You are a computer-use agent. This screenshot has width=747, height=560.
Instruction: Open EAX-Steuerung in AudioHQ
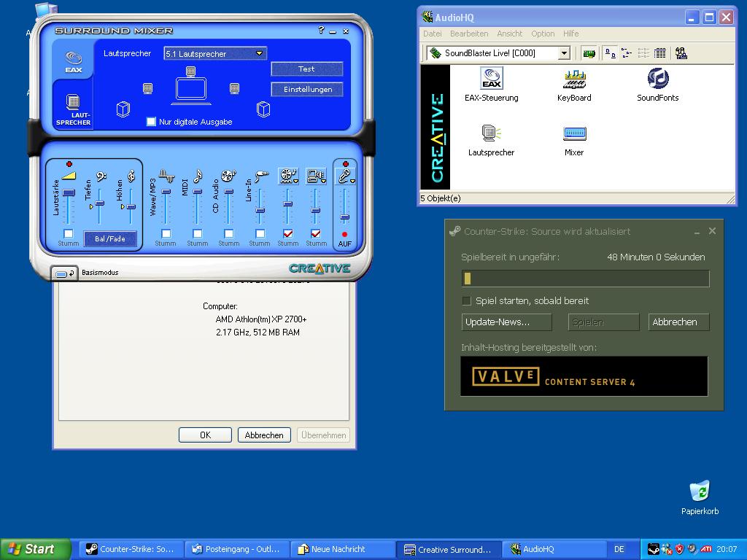click(x=491, y=85)
